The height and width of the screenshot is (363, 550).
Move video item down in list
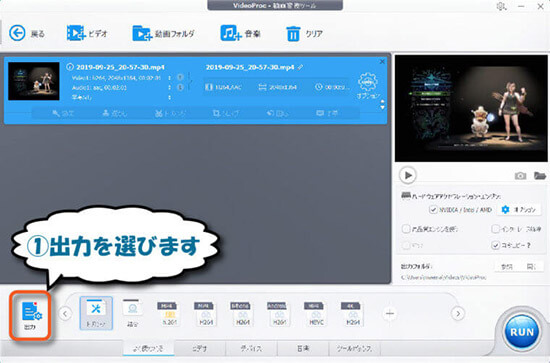[382, 107]
